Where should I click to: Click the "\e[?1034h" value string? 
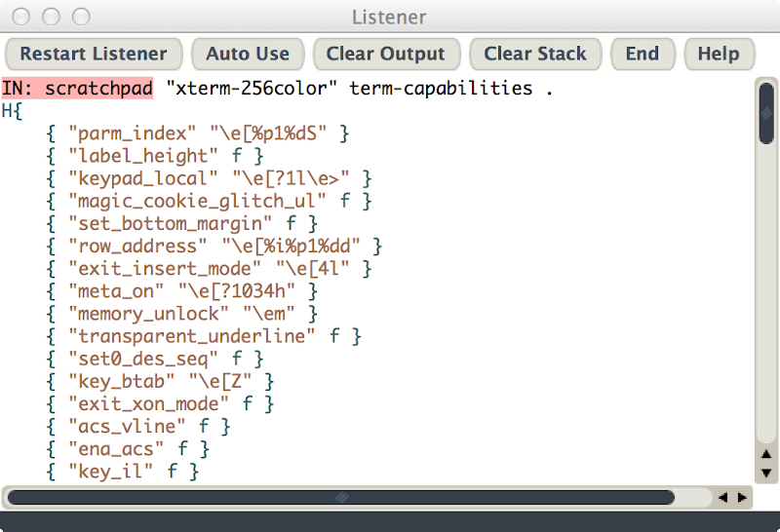click(x=236, y=291)
